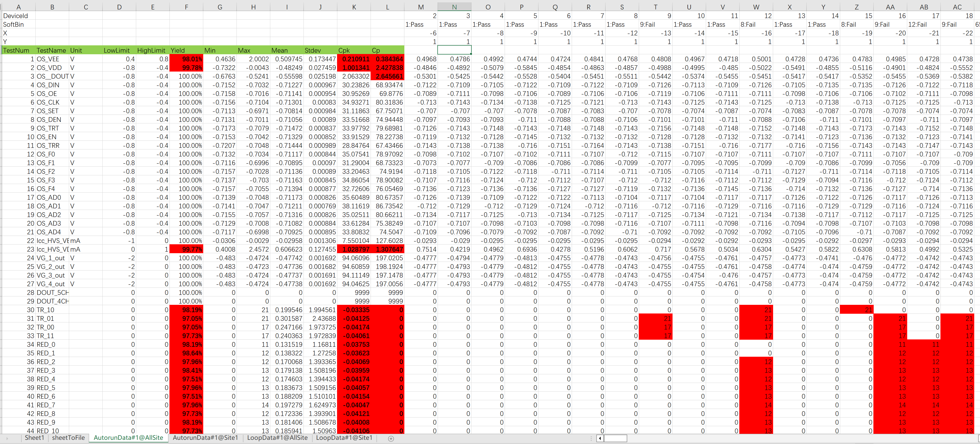Select the 9:Fail SoftBin cell in column T
Screen dimensions: 980x444
(x=656, y=24)
